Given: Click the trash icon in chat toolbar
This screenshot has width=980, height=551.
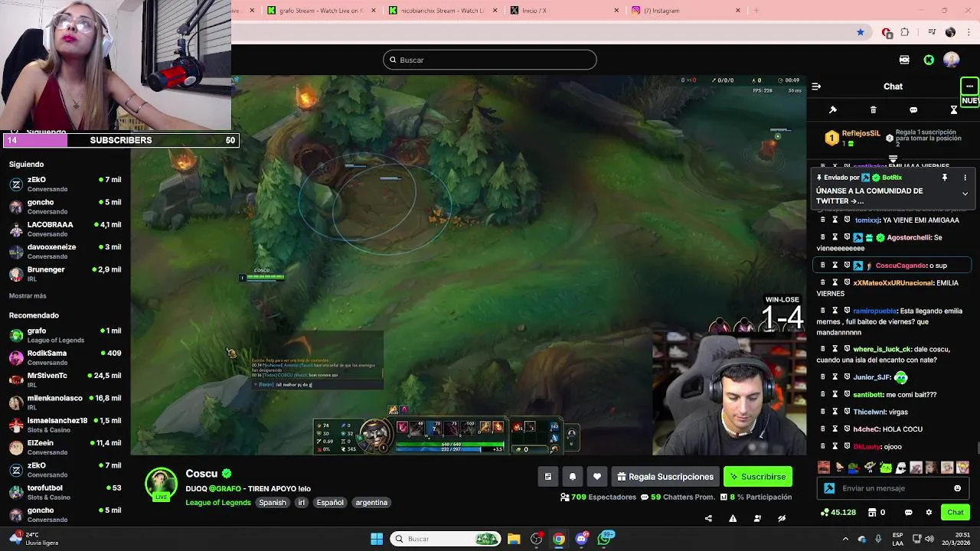Looking at the screenshot, I should click(873, 109).
